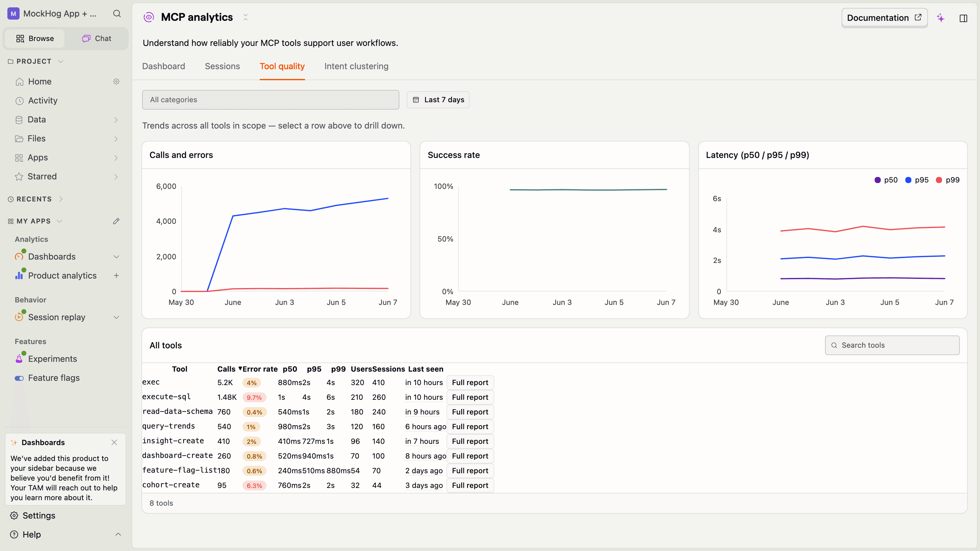Click the MCP analytics eye icon
The width and height of the screenshot is (980, 551).
[149, 17]
